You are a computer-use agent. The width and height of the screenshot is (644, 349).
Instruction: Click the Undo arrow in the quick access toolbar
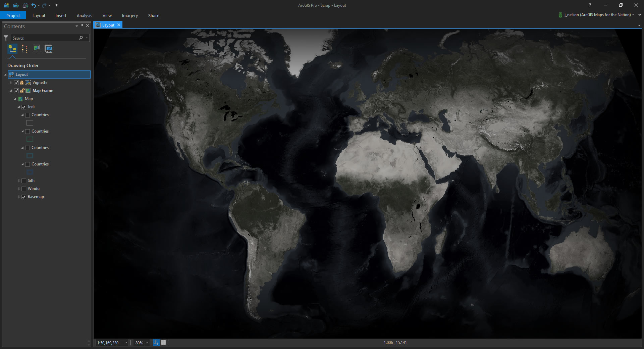pyautogui.click(x=34, y=5)
